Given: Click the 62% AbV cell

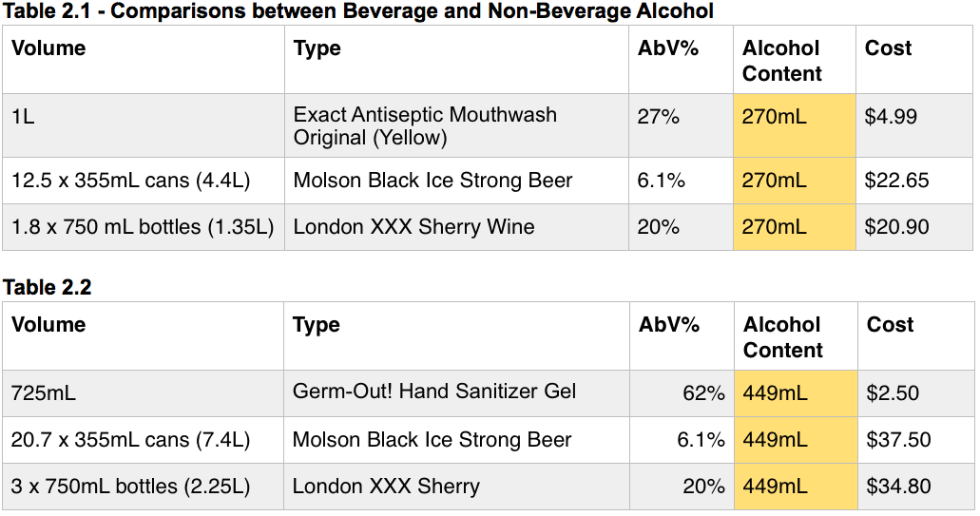Looking at the screenshot, I should pos(703,393).
